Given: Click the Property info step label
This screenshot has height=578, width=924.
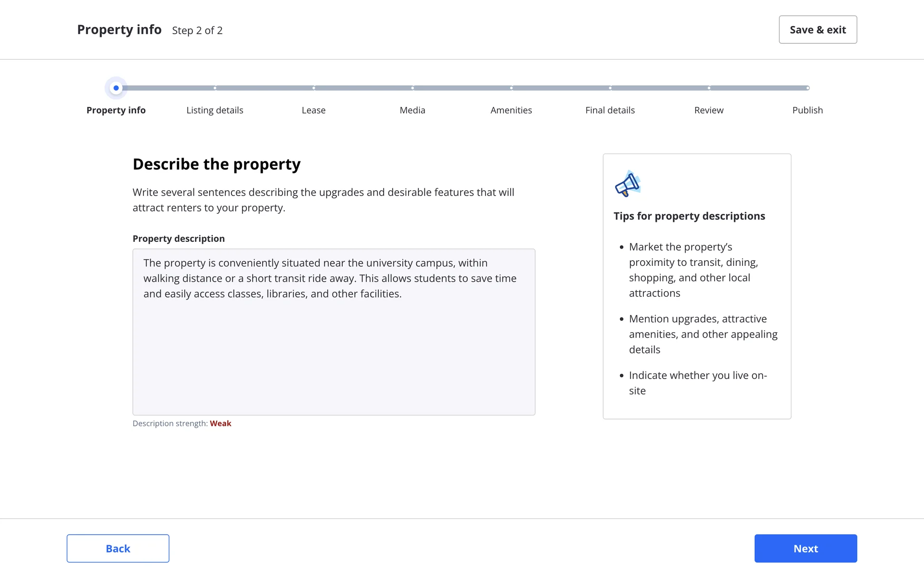Looking at the screenshot, I should click(x=116, y=110).
